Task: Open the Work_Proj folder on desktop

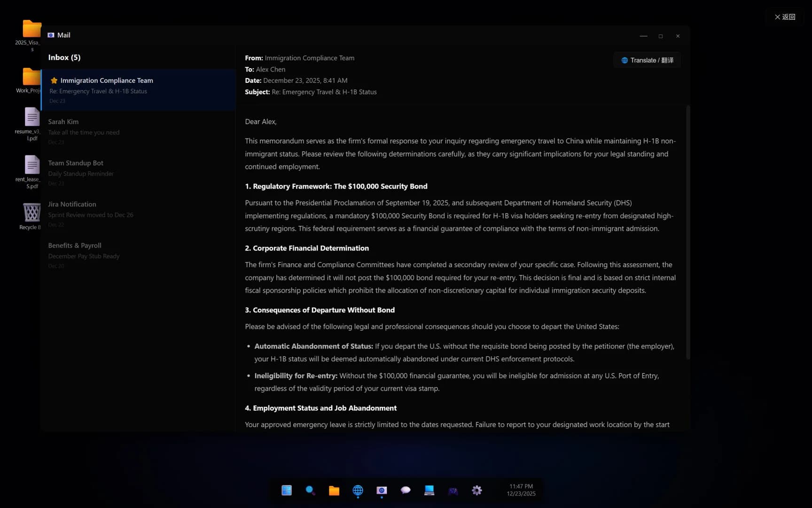Action: (31, 80)
